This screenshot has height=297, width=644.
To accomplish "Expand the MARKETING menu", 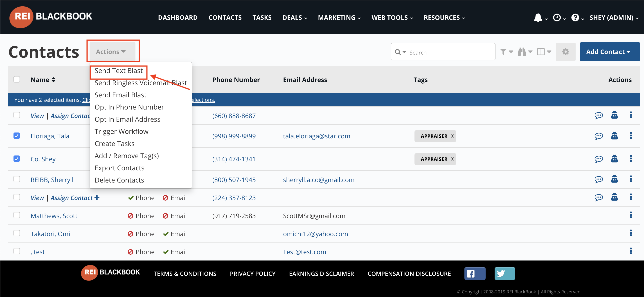I will tap(339, 18).
